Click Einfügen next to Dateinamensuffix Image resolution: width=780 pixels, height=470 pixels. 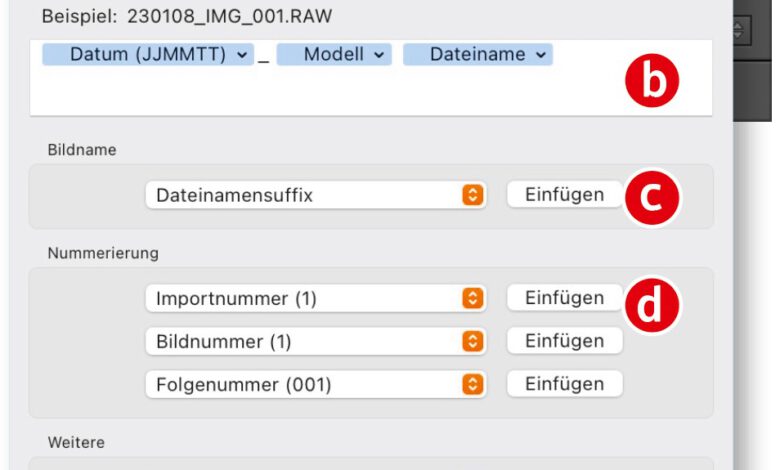(x=564, y=195)
